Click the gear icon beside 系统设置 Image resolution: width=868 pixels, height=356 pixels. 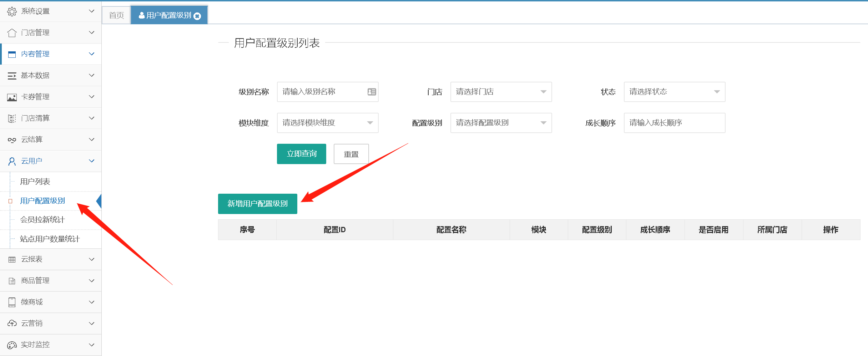(x=12, y=11)
